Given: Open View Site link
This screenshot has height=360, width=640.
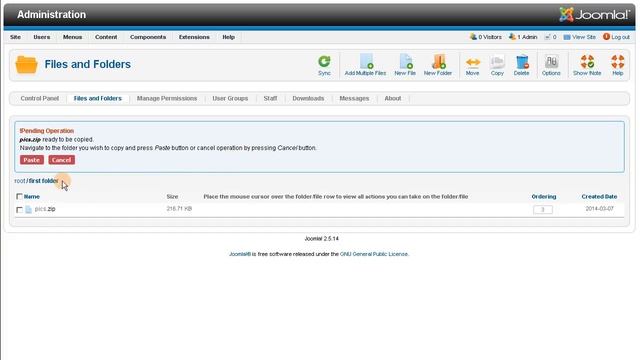Looking at the screenshot, I should coord(580,37).
